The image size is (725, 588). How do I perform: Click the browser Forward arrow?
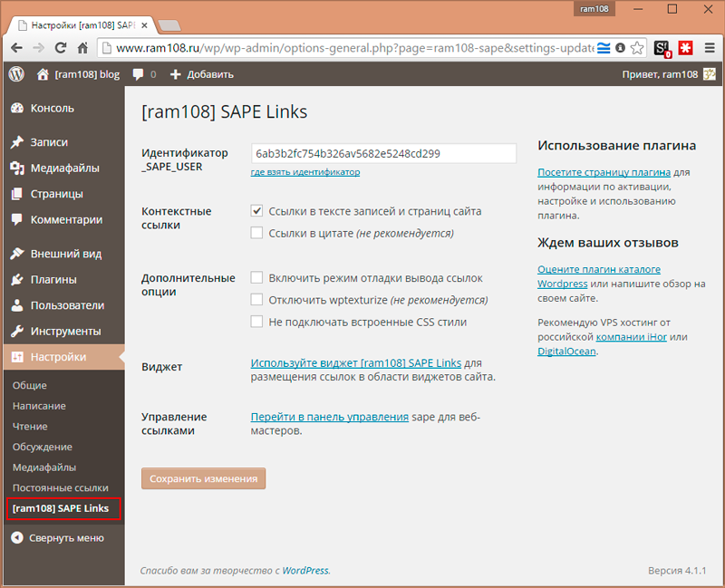pos(38,48)
